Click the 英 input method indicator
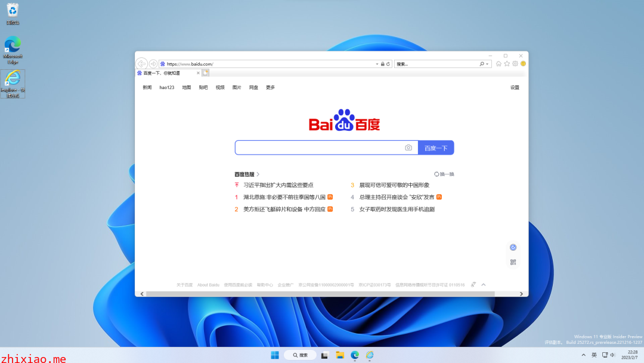 tap(594, 355)
